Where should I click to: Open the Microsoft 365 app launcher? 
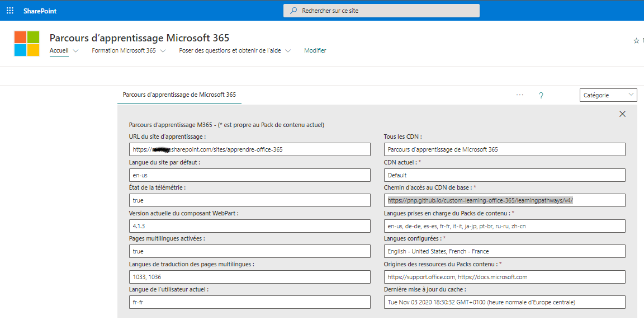pos(10,10)
